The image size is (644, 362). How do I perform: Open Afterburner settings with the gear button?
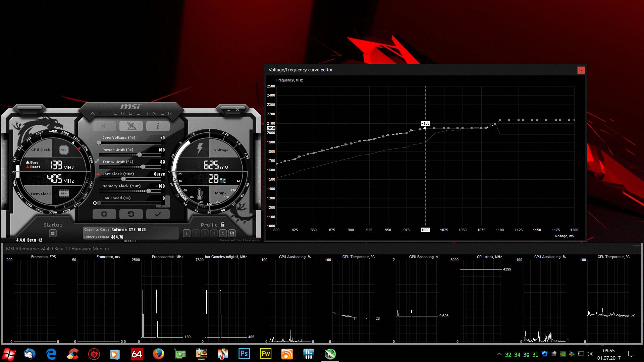[x=104, y=214]
